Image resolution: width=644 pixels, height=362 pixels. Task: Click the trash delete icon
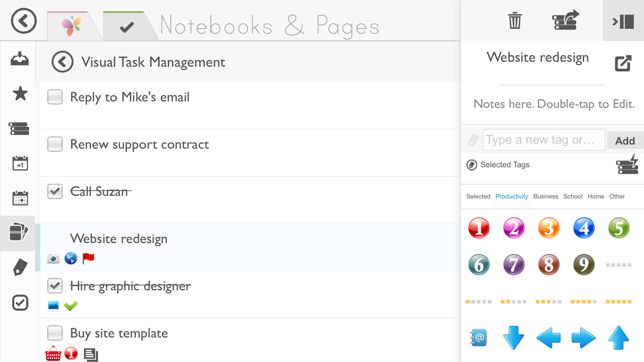click(515, 20)
